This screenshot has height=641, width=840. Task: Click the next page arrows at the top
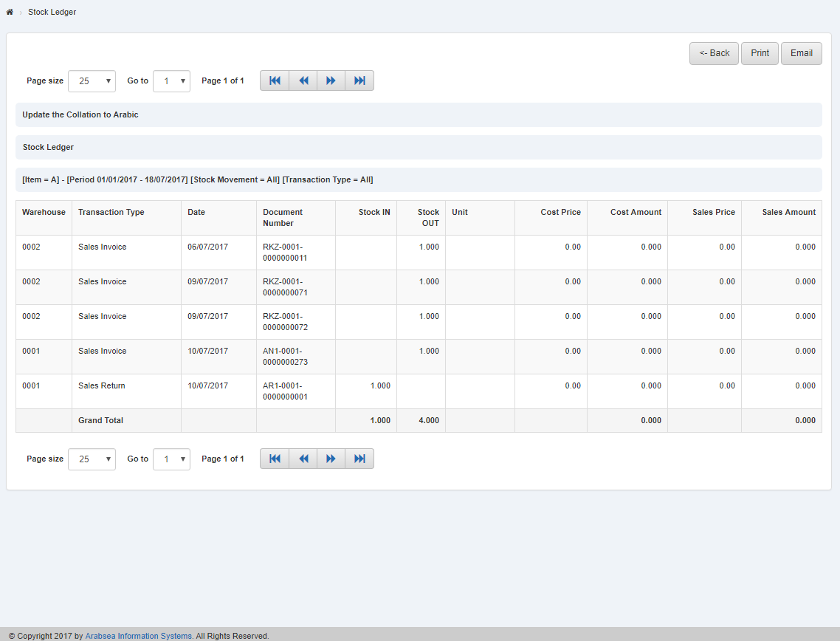[331, 80]
